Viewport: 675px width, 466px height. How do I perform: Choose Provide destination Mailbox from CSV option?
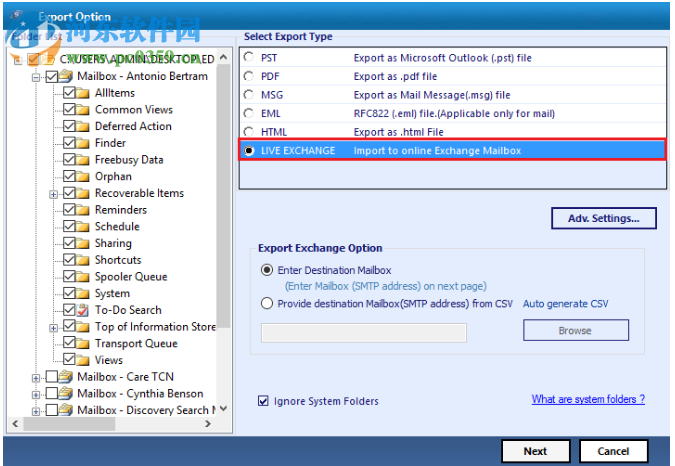point(267,303)
